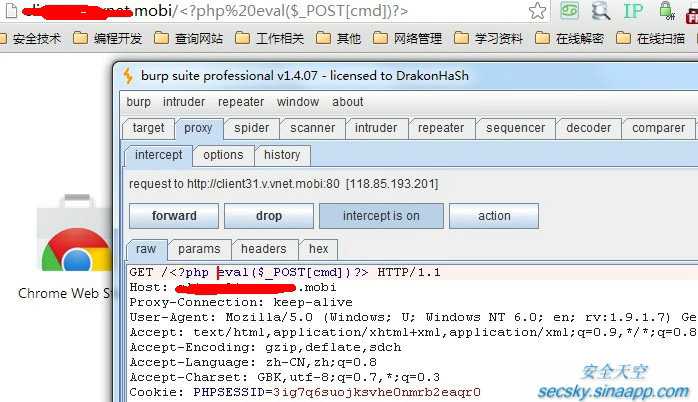The height and width of the screenshot is (402, 698).
Task: Show the raw request view tab
Action: [146, 249]
